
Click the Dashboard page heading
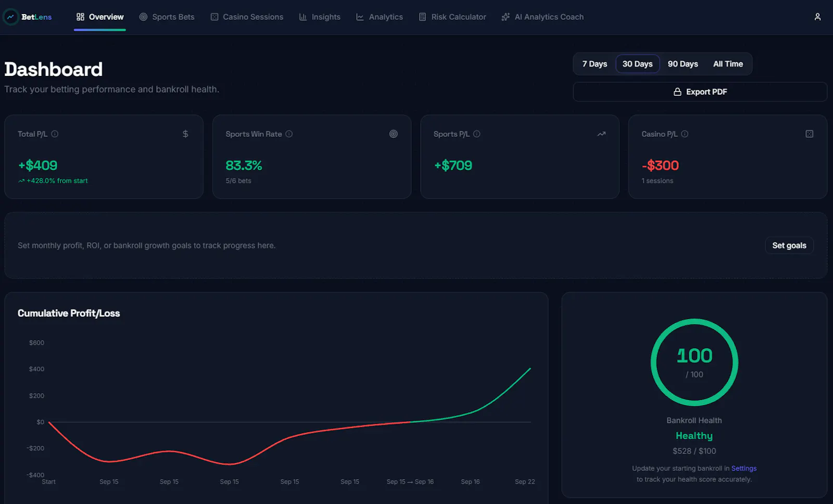coord(54,69)
